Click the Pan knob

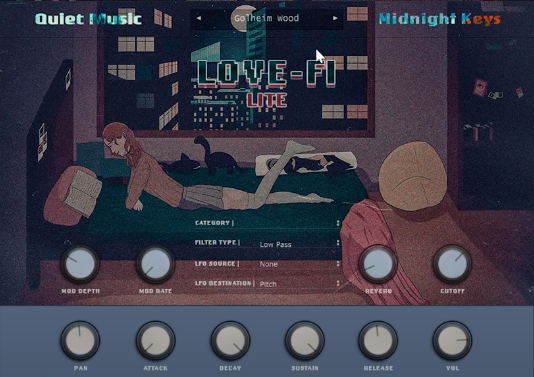pos(80,340)
